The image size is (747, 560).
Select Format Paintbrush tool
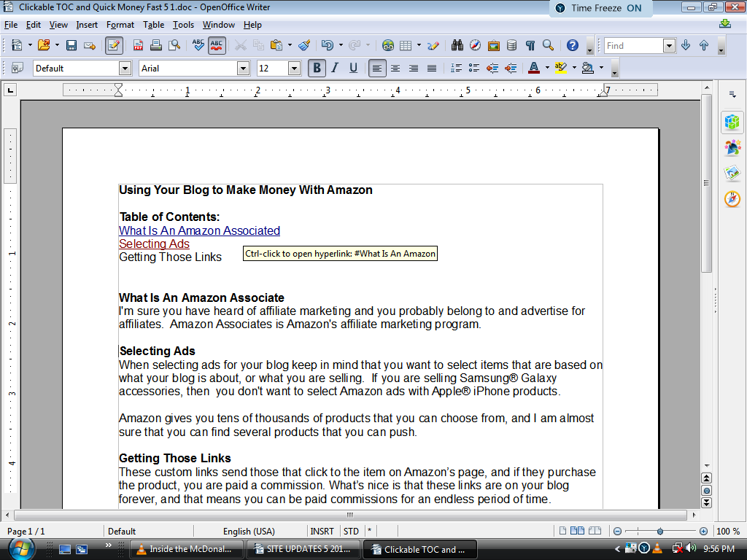304,45
